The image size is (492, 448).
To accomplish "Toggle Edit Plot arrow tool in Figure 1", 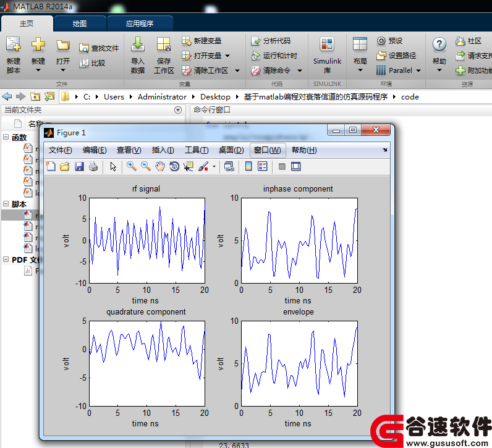I will coord(113,166).
